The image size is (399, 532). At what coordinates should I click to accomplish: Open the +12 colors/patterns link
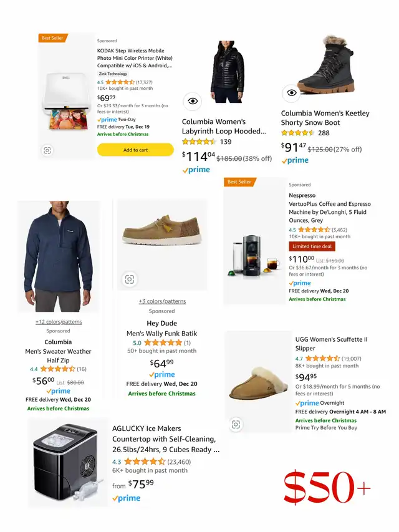tap(59, 322)
